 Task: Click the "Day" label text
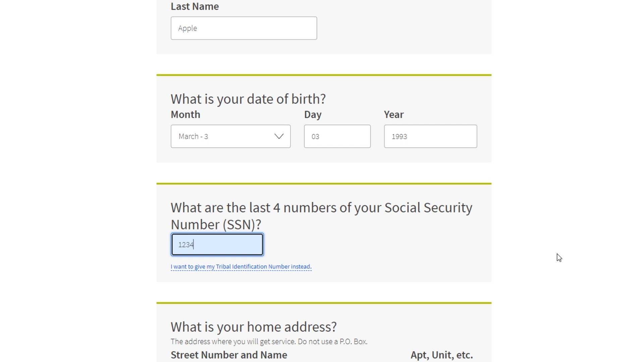point(313,115)
